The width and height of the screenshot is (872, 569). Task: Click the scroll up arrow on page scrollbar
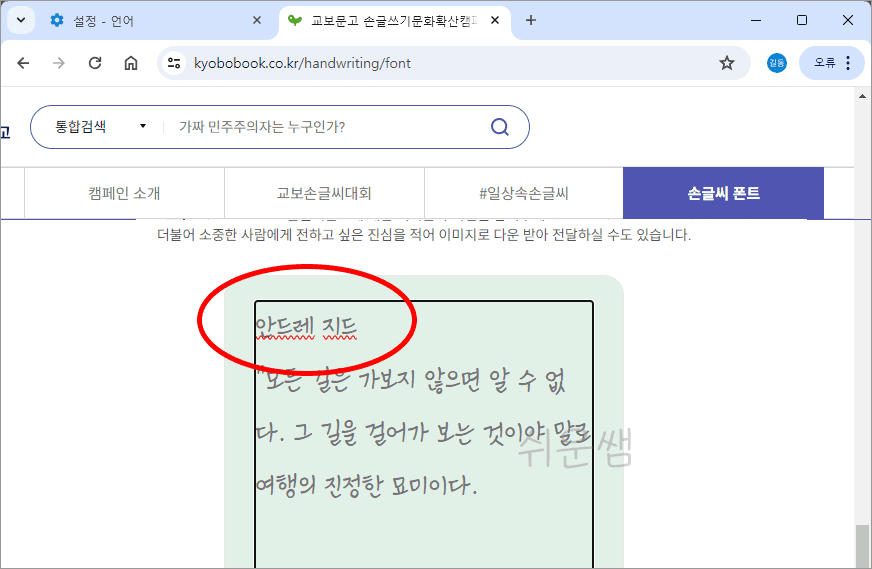[863, 96]
